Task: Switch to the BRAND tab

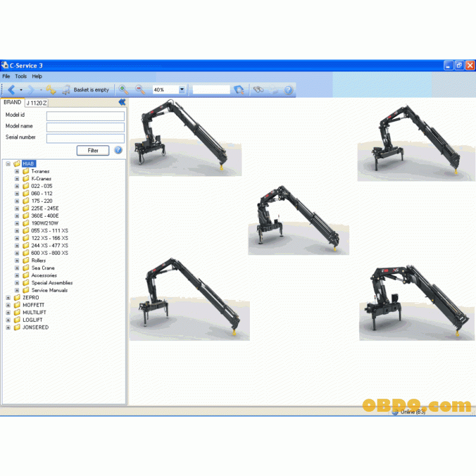Action: (12, 102)
